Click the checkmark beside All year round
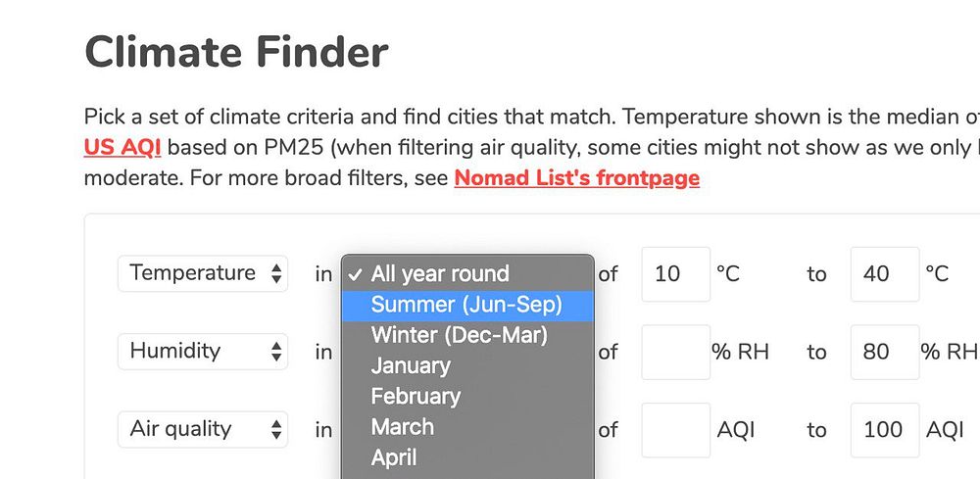 coord(355,274)
